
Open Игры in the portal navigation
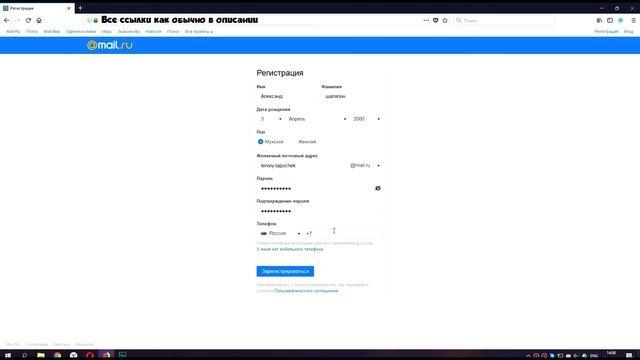107,31
